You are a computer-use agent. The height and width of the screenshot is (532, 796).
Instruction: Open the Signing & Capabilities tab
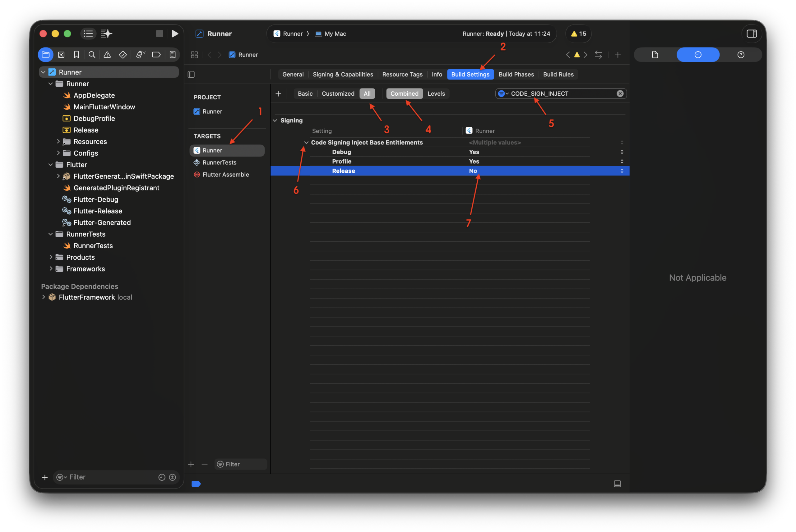click(x=343, y=74)
